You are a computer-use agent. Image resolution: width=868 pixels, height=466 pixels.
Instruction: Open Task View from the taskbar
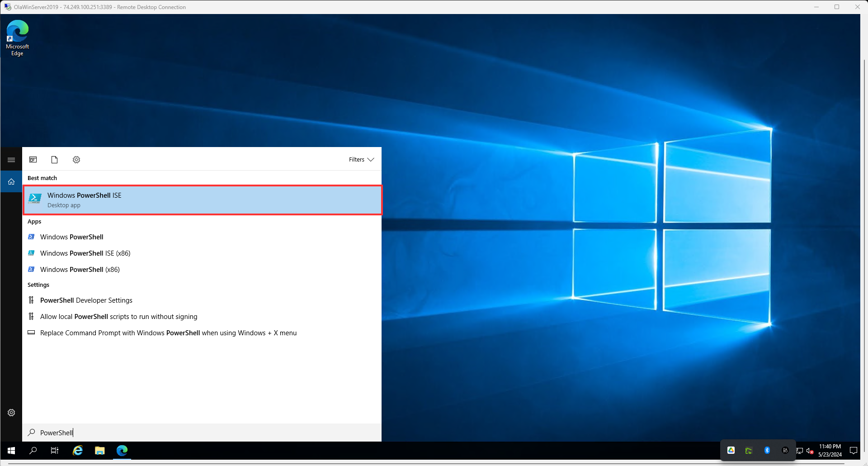click(54, 451)
